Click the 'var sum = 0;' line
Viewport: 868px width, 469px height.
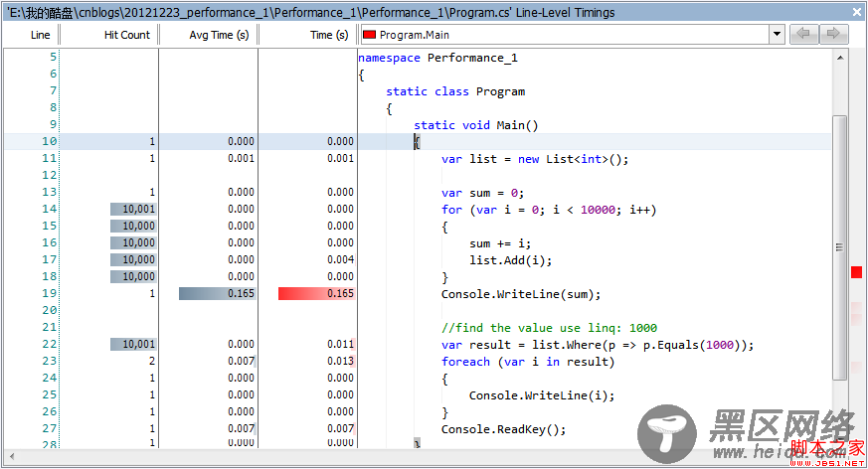(x=482, y=193)
